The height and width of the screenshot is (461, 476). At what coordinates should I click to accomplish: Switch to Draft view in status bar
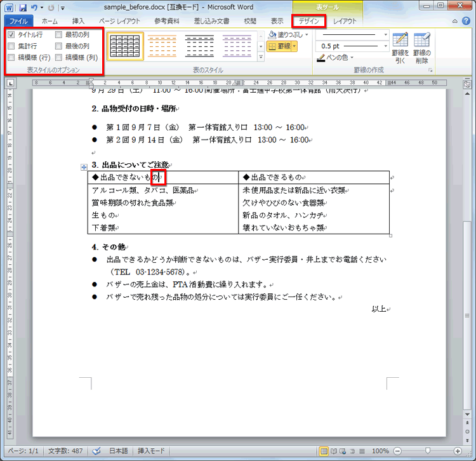coord(362,451)
